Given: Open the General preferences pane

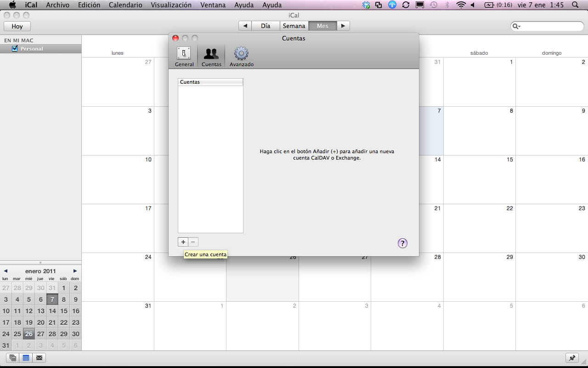Looking at the screenshot, I should [184, 57].
